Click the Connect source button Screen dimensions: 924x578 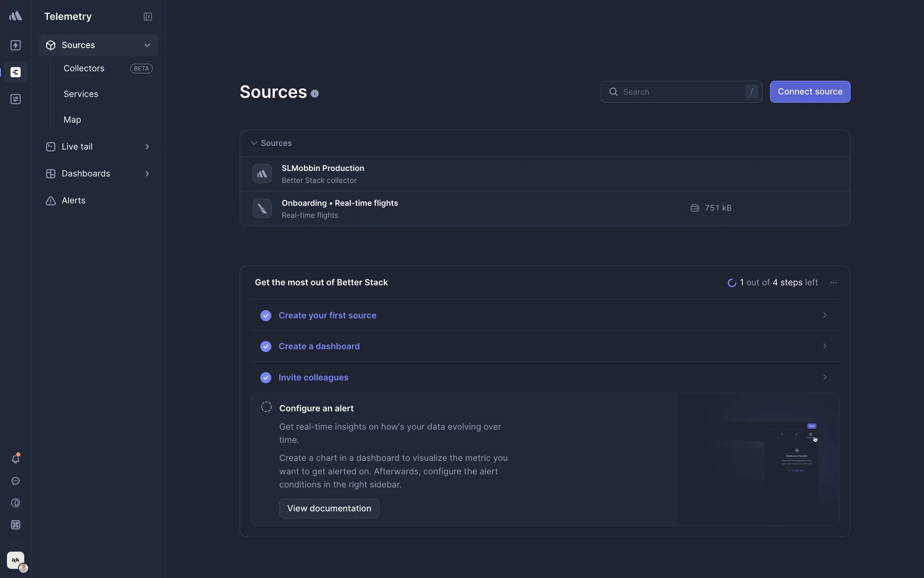point(809,92)
